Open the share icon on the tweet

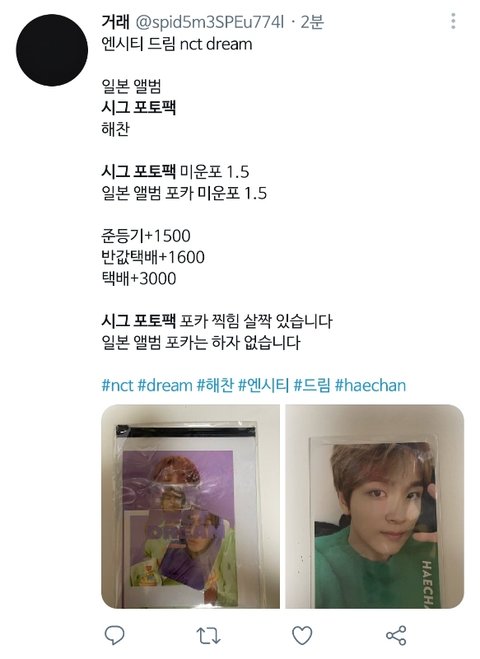pos(396,635)
